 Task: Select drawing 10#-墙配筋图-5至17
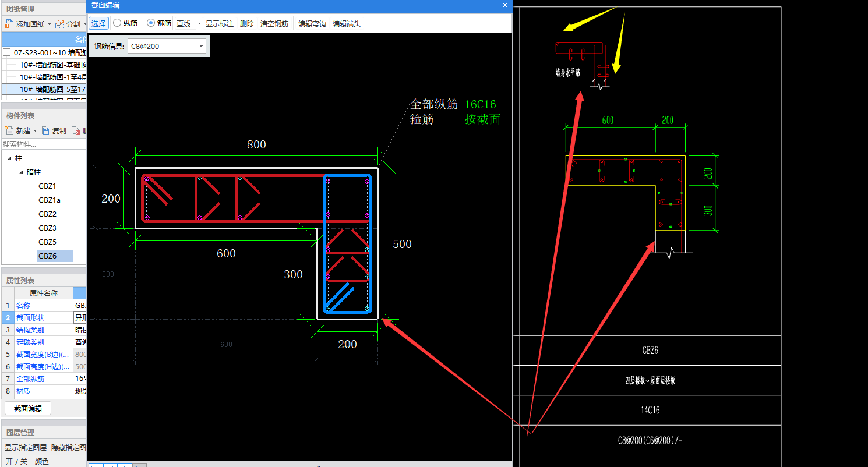44,89
